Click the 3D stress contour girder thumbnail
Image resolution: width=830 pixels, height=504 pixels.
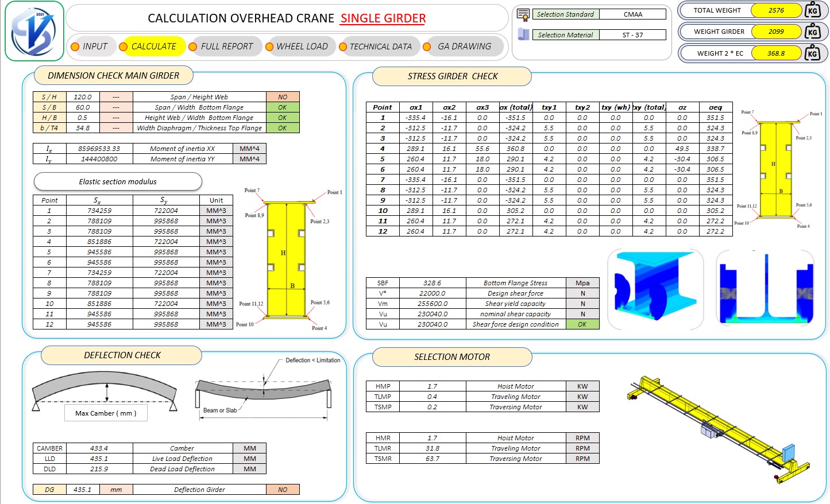655,289
